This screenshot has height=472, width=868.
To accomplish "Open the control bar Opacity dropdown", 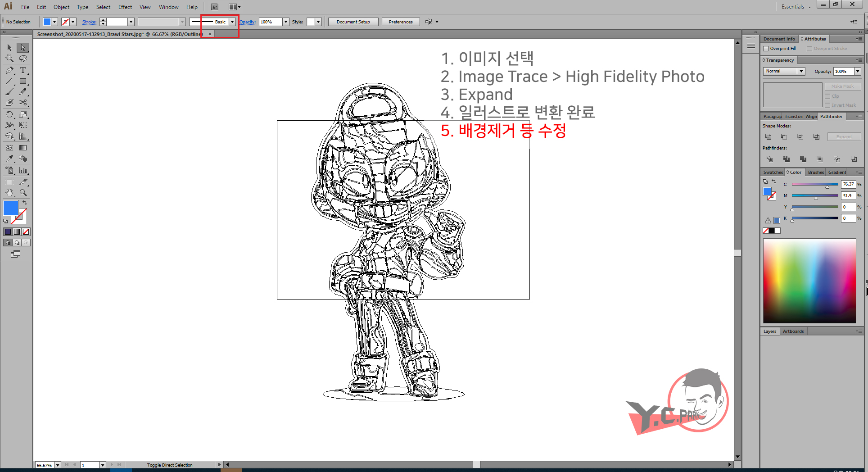I will tap(285, 22).
